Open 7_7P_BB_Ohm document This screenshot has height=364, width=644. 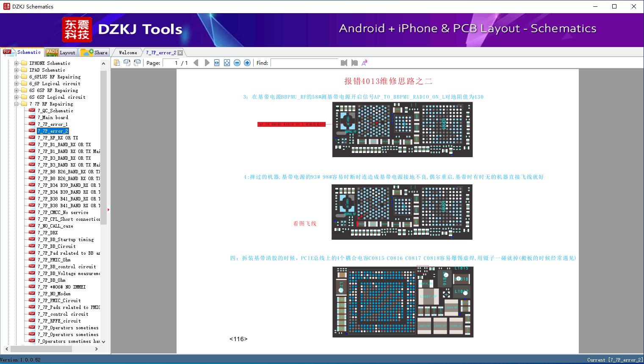[x=51, y=280]
